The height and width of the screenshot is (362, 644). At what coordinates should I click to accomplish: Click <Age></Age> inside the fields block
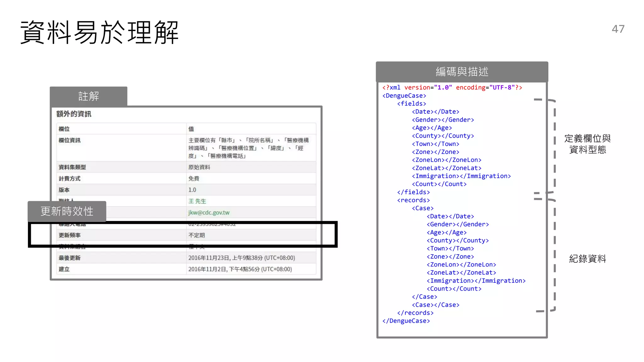pyautogui.click(x=432, y=128)
